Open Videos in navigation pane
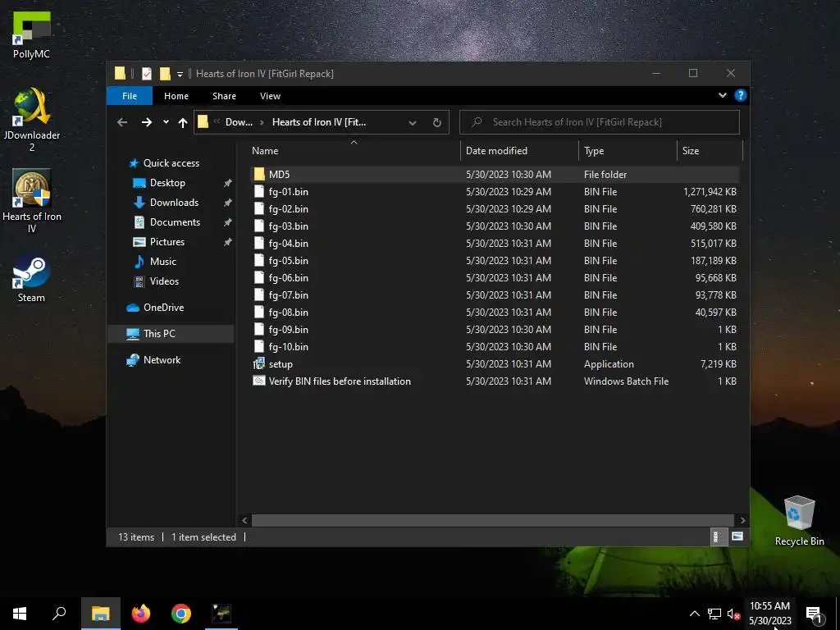840x630 pixels. (x=164, y=281)
